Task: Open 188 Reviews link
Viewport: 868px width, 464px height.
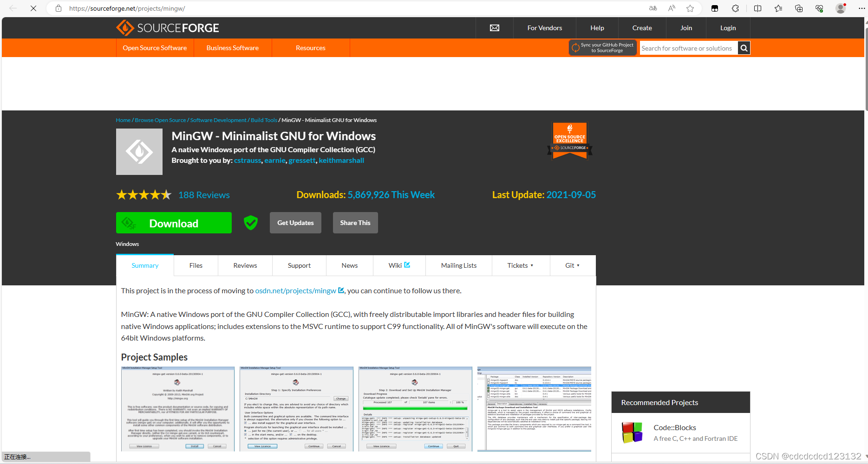Action: pos(204,195)
